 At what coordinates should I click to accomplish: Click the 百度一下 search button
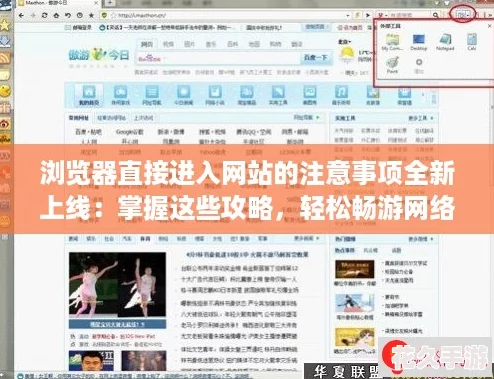tap(315, 58)
